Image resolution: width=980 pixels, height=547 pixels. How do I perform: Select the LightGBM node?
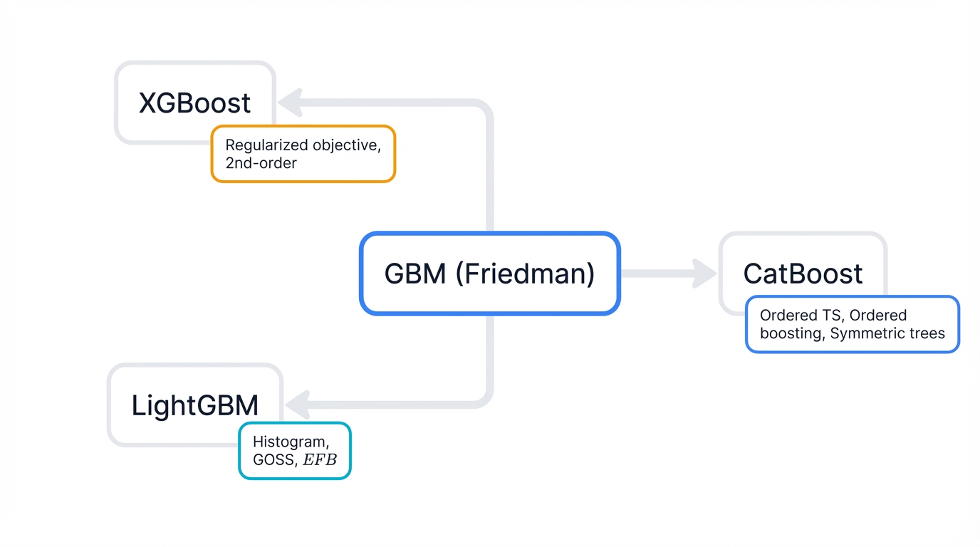coord(194,405)
